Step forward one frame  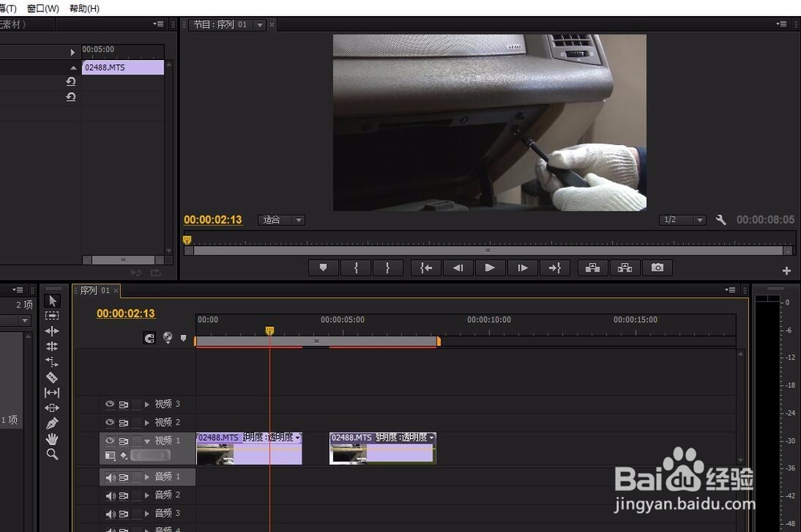pyautogui.click(x=522, y=268)
